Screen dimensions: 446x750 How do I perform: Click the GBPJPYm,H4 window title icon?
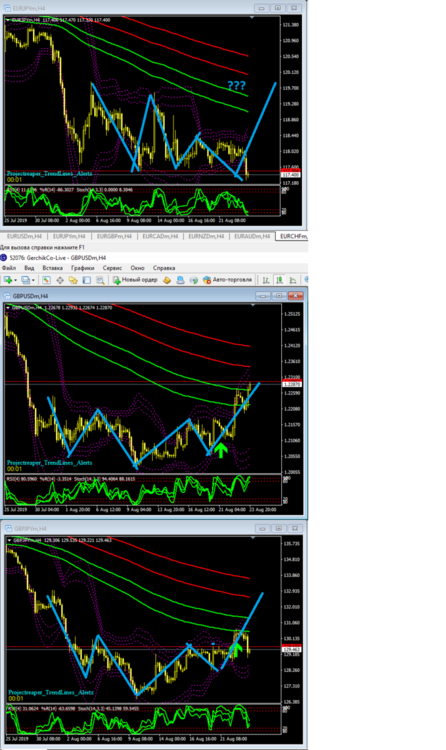pos(8,529)
